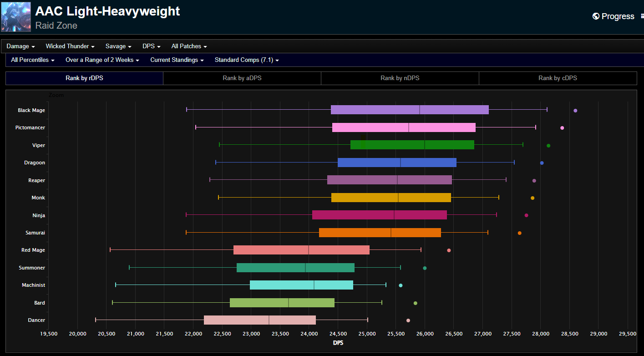Click the AAC Light-Heavyweight page title
The height and width of the screenshot is (356, 644).
point(107,11)
